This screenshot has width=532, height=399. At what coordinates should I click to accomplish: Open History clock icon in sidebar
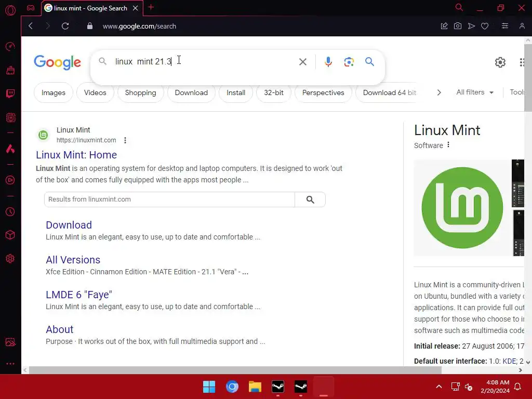[x=10, y=212]
